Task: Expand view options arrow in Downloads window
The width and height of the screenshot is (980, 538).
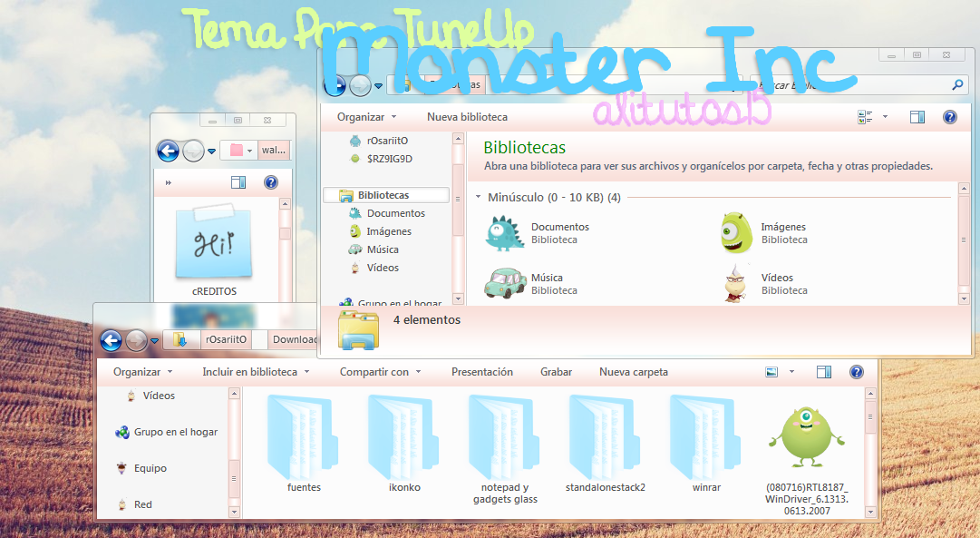Action: point(791,372)
